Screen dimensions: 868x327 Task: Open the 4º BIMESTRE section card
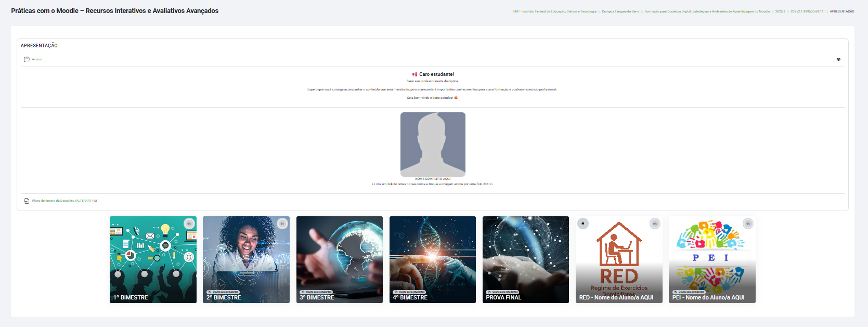433,259
